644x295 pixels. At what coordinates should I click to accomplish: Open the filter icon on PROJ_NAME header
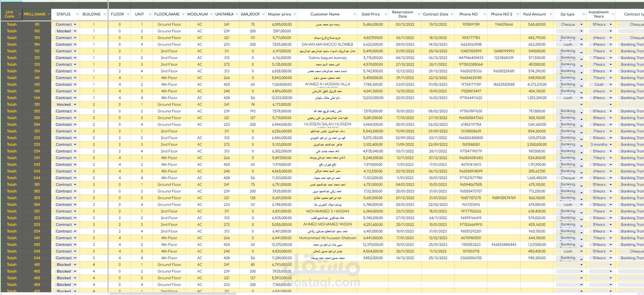pyautogui.click(x=48, y=14)
